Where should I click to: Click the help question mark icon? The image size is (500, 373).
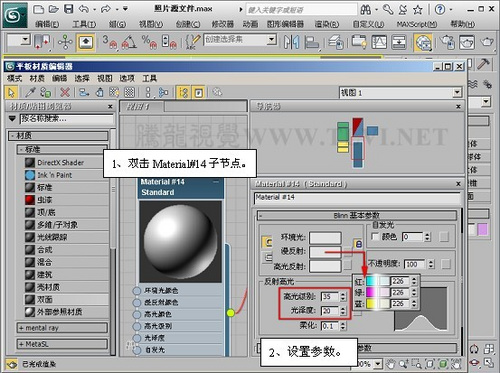[x=440, y=9]
